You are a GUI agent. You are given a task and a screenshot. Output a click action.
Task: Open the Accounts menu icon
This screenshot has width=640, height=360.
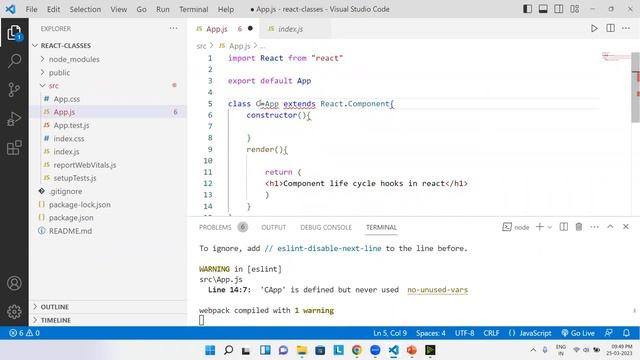[x=14, y=283]
